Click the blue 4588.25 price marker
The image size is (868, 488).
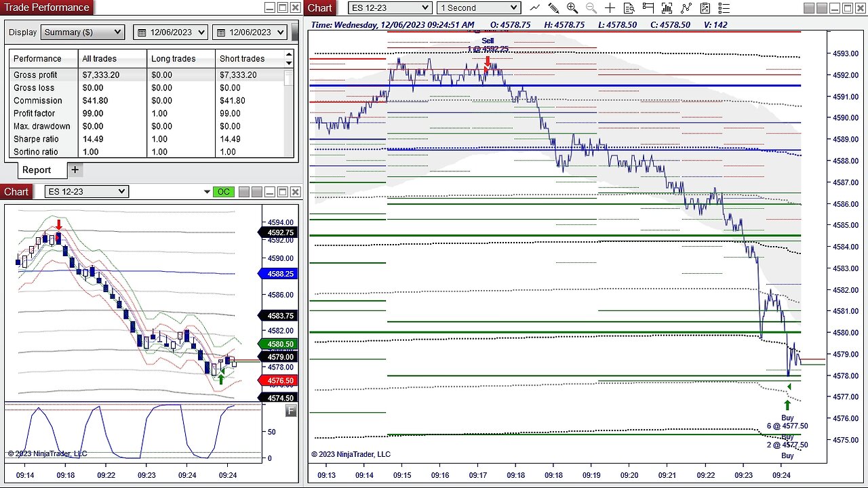pyautogui.click(x=277, y=274)
